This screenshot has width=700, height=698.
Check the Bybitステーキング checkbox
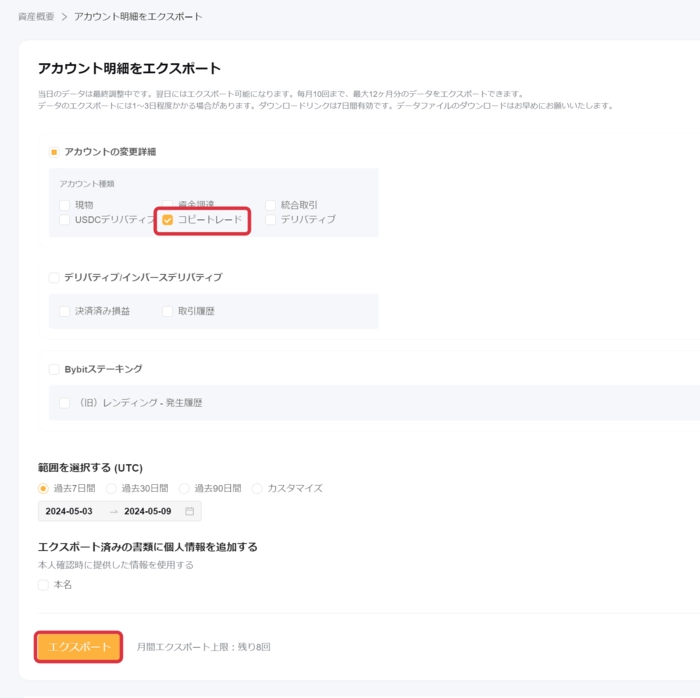point(54,370)
